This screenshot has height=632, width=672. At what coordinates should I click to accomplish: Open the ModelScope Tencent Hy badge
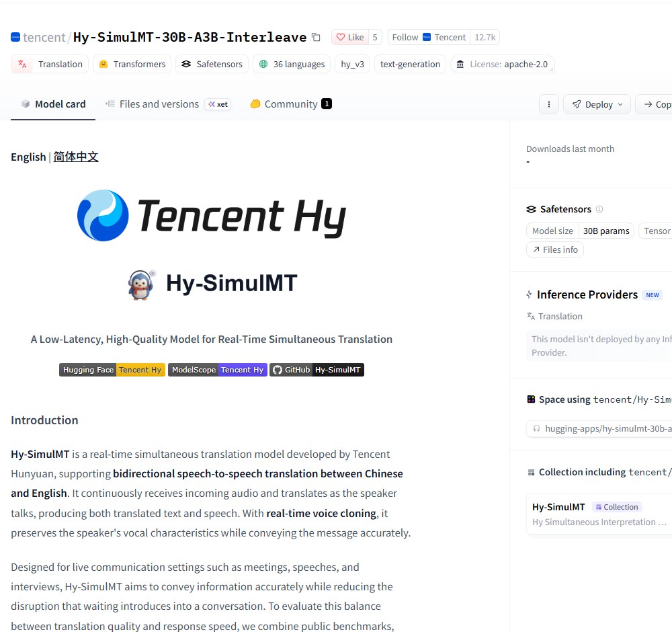click(x=218, y=370)
